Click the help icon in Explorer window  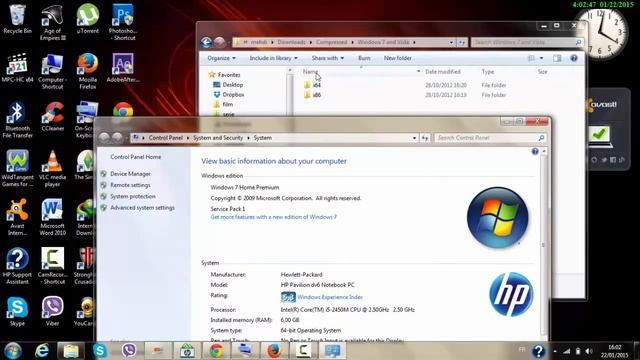(574, 58)
